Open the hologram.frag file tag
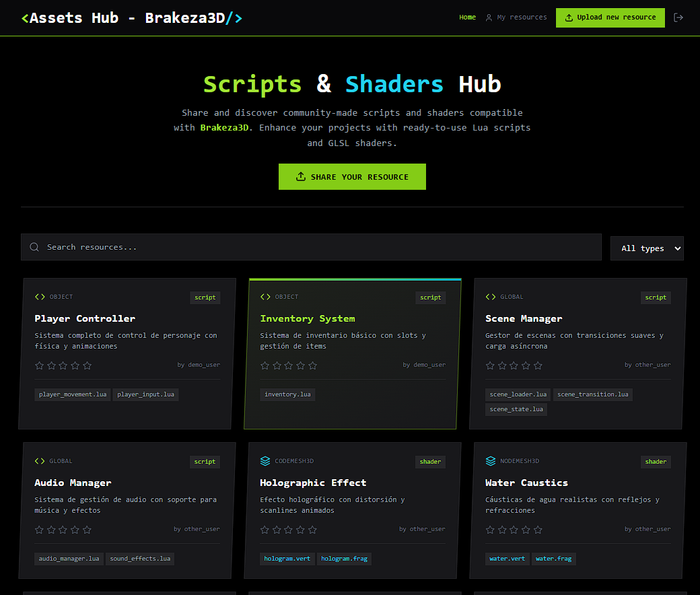700x595 pixels. tap(344, 559)
